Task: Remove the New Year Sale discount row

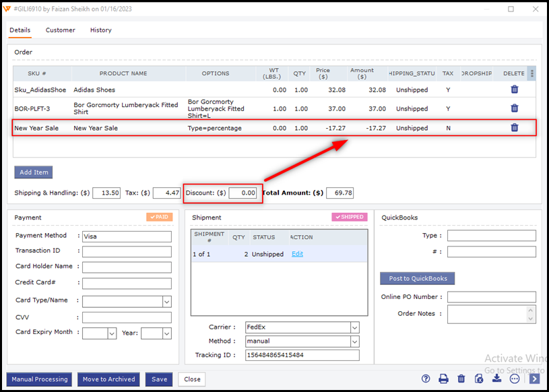Action: pos(514,128)
